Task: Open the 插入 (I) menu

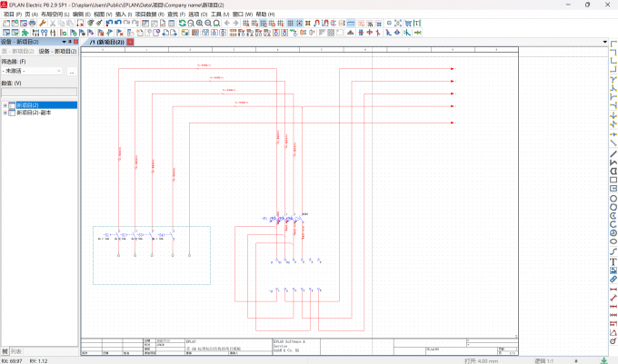Action: [x=124, y=15]
